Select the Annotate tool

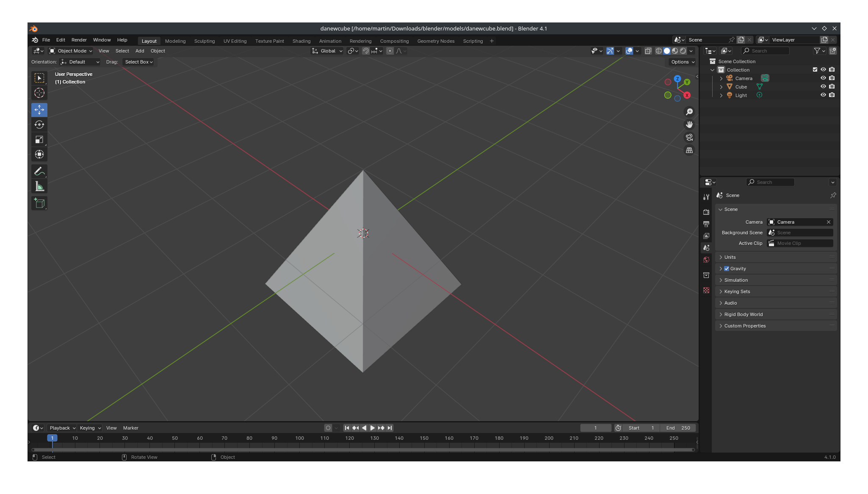point(39,171)
